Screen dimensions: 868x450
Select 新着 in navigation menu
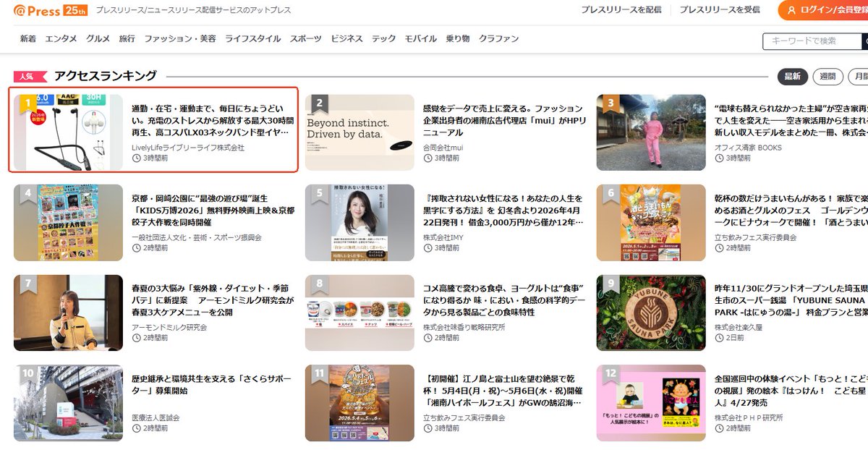pyautogui.click(x=28, y=38)
